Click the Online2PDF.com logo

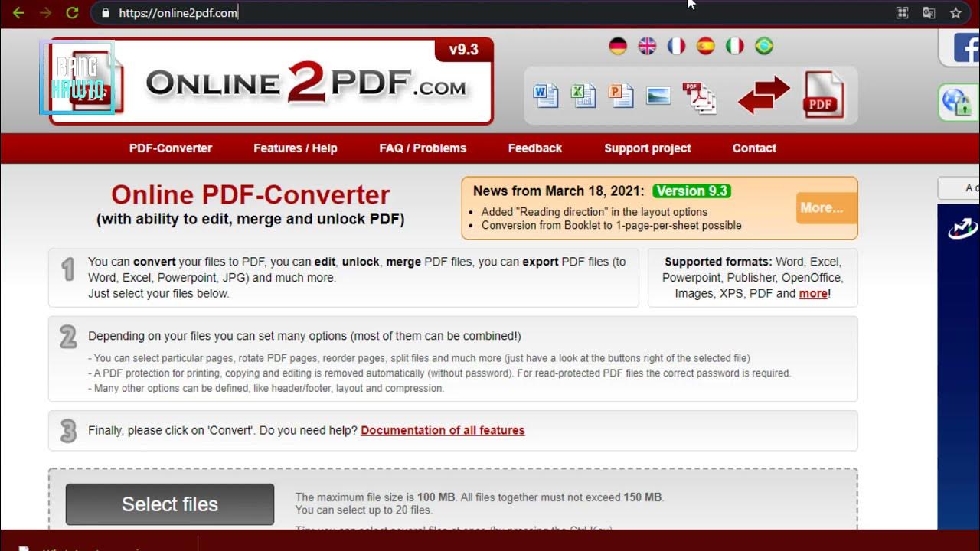point(271,81)
